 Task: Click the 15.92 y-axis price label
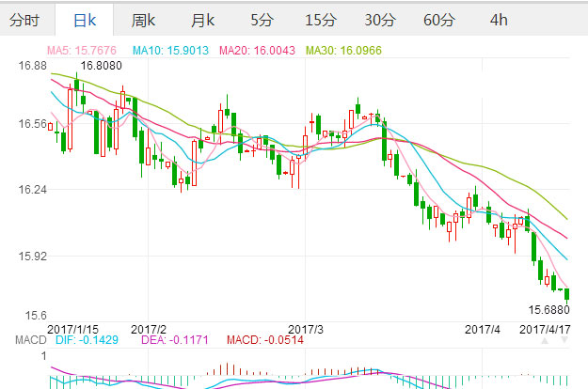[33, 257]
